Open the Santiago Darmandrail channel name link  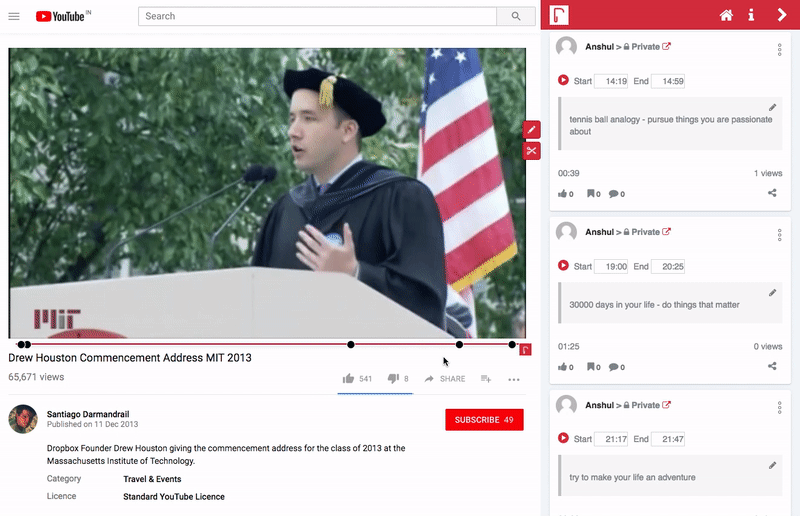[x=88, y=414]
